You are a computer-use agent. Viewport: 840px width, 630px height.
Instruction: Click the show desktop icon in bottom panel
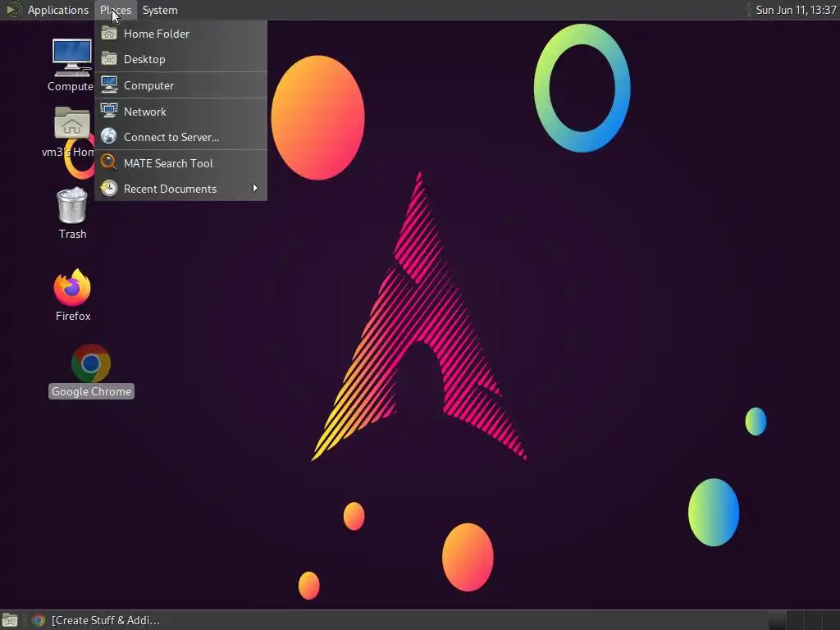(x=10, y=620)
